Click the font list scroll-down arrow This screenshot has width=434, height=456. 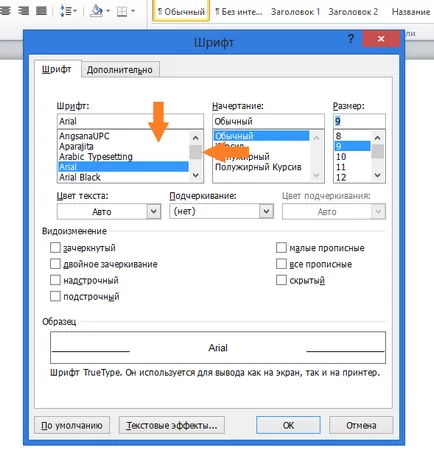coord(196,175)
